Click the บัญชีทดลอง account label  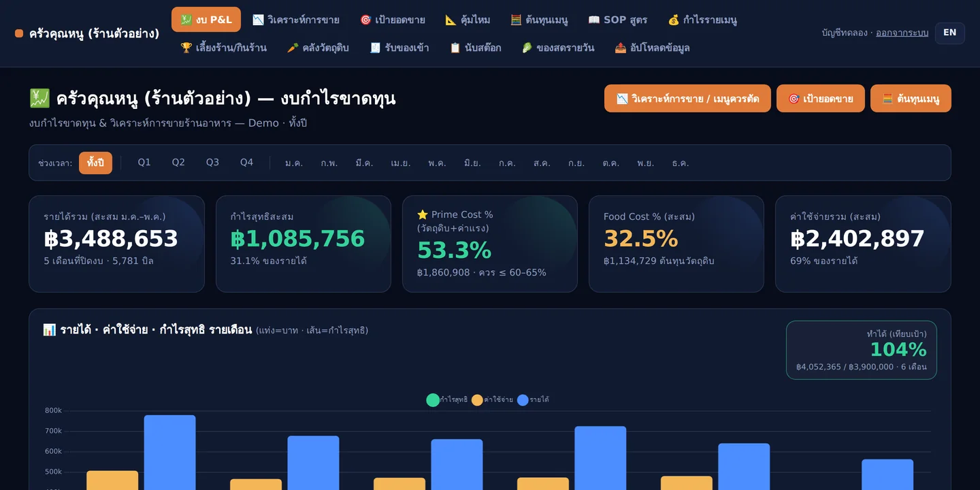845,33
